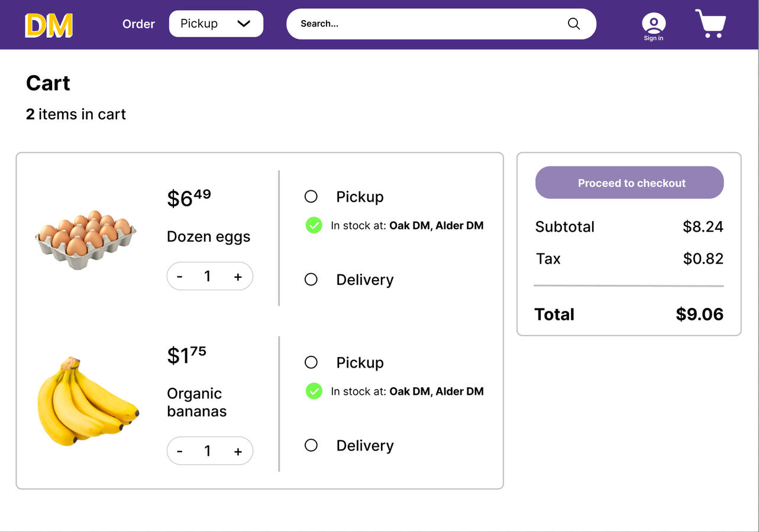Click the Proceed to checkout button

[629, 183]
